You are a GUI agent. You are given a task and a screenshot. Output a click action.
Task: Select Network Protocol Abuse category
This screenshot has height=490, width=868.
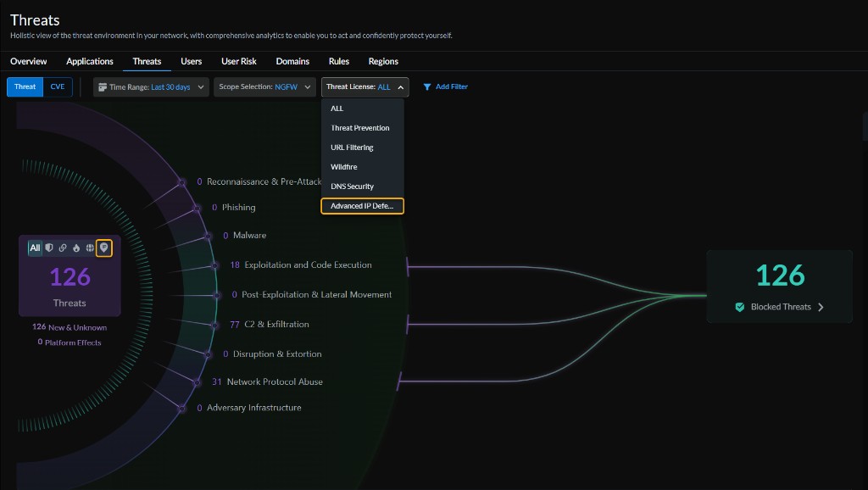[267, 381]
